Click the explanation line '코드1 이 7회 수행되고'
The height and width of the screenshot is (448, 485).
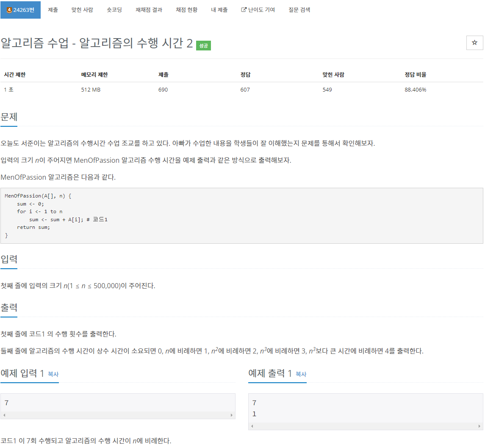click(86, 440)
